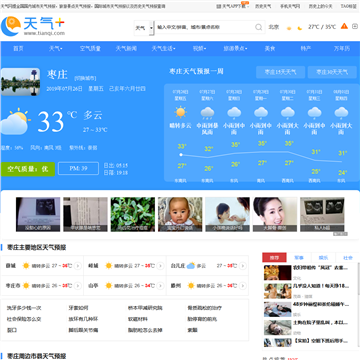This screenshot has height=360, width=360.
Task: Open the TAG标签 top link
Action: click(x=348, y=6)
